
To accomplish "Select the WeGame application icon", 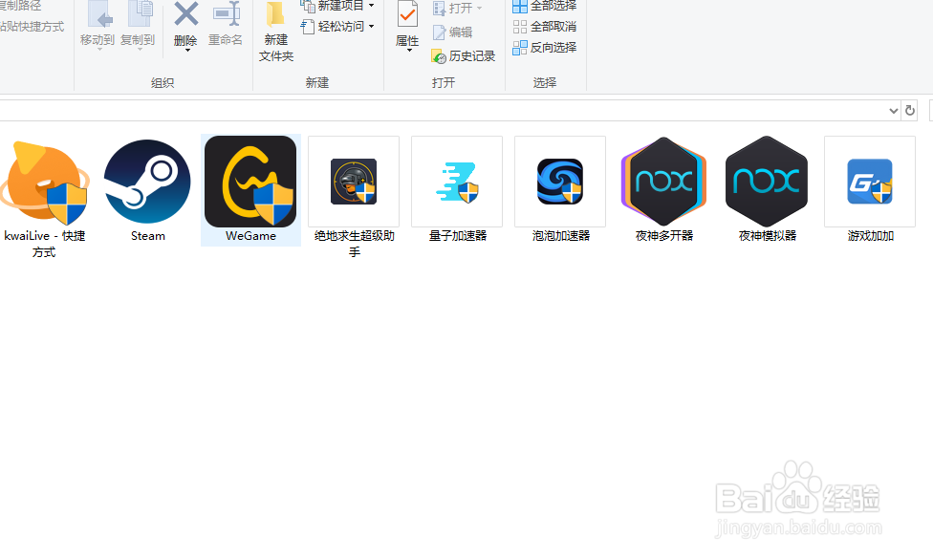I will point(250,182).
